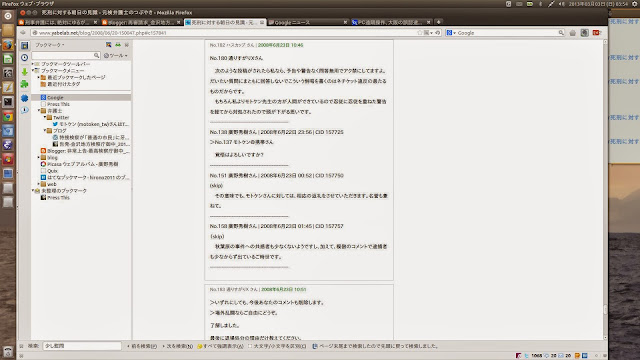The height and width of the screenshot is (360, 640).
Task: Expand the 最近ブックマークしたページ folder
Action: point(38,77)
